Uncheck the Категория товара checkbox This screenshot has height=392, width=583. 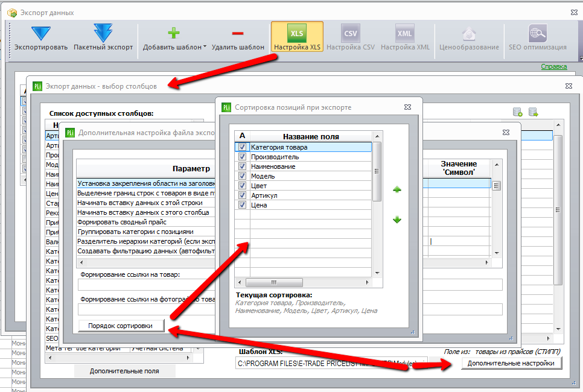point(242,147)
